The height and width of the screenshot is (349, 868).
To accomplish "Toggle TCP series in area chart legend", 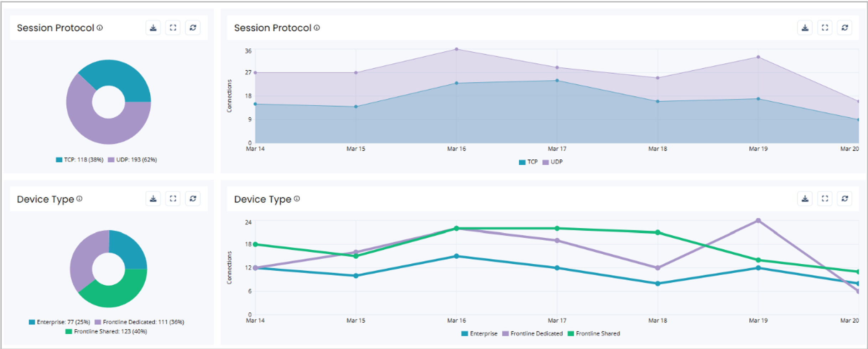I will 528,162.
